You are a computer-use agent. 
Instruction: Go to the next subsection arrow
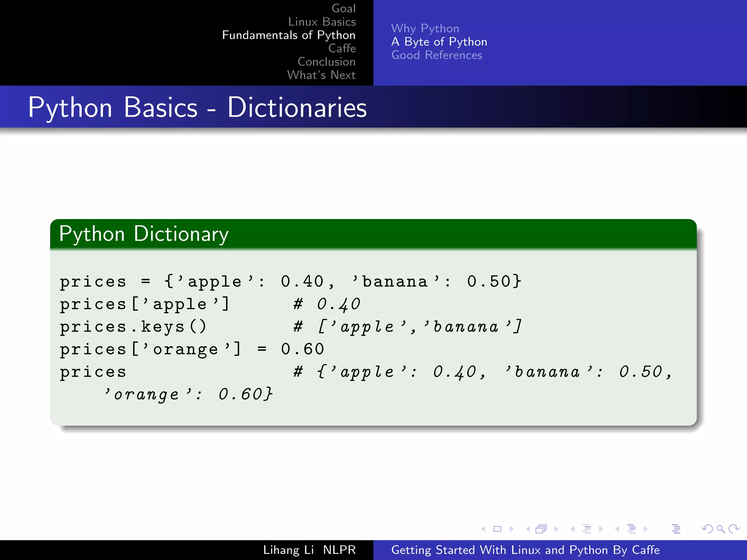[x=601, y=529]
